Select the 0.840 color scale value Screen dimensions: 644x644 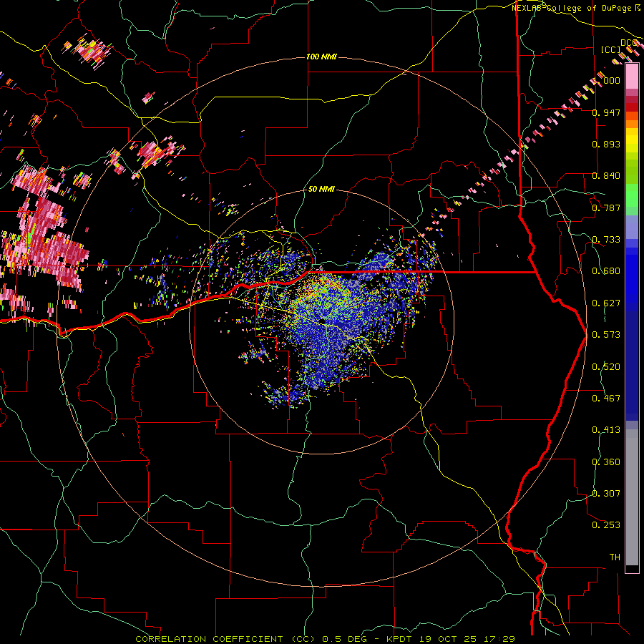click(606, 176)
